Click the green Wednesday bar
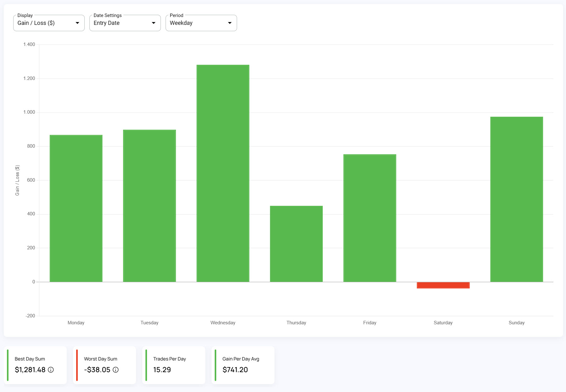 (x=223, y=173)
